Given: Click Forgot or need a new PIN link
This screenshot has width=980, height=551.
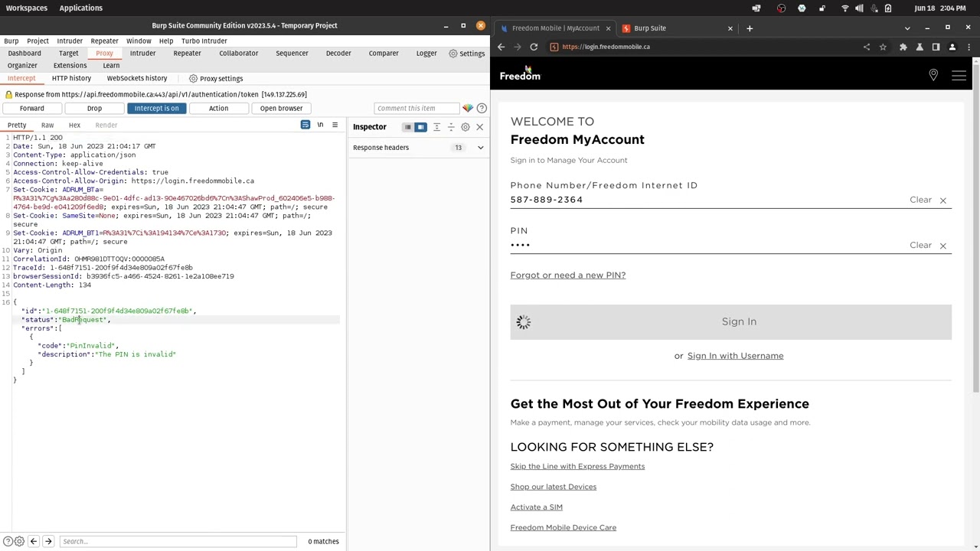Looking at the screenshot, I should coord(568,275).
